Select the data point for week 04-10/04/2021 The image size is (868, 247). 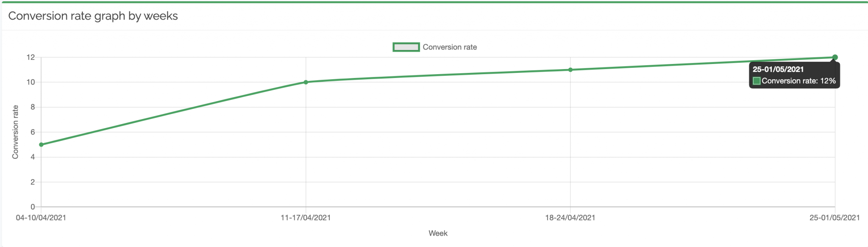41,144
